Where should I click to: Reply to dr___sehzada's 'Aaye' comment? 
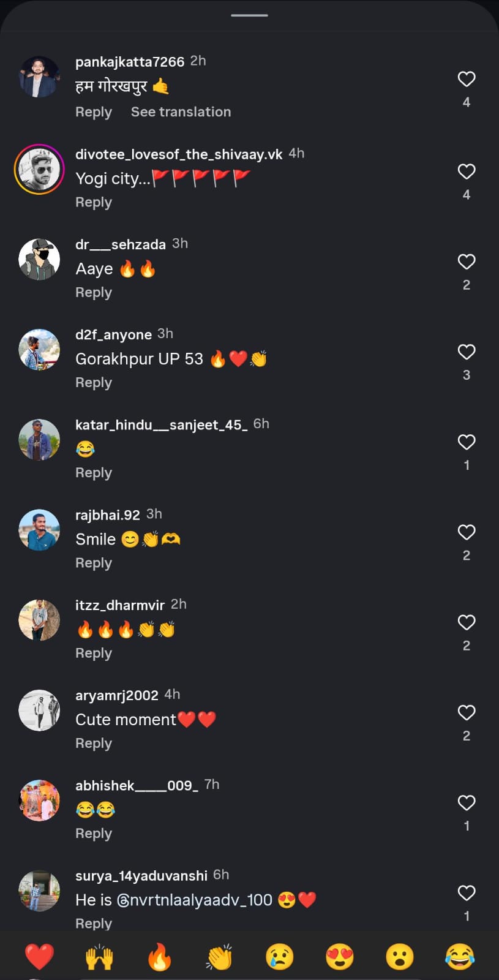click(x=94, y=293)
